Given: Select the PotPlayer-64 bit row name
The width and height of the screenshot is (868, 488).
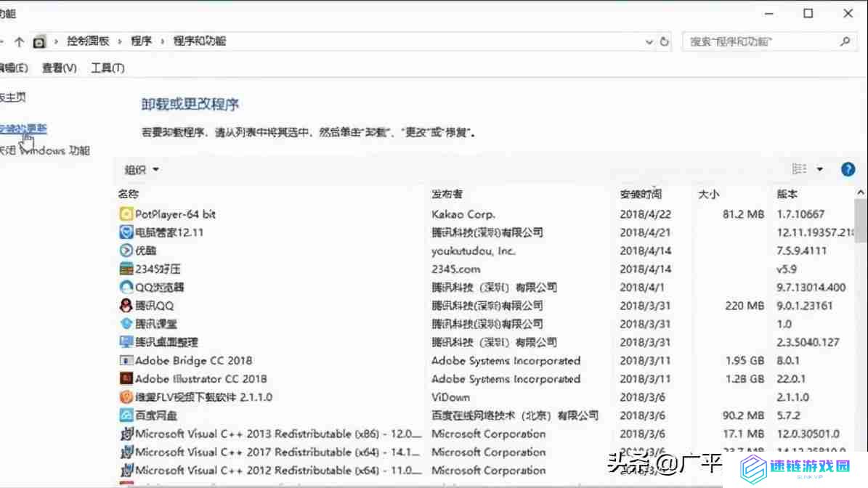Looking at the screenshot, I should point(175,214).
